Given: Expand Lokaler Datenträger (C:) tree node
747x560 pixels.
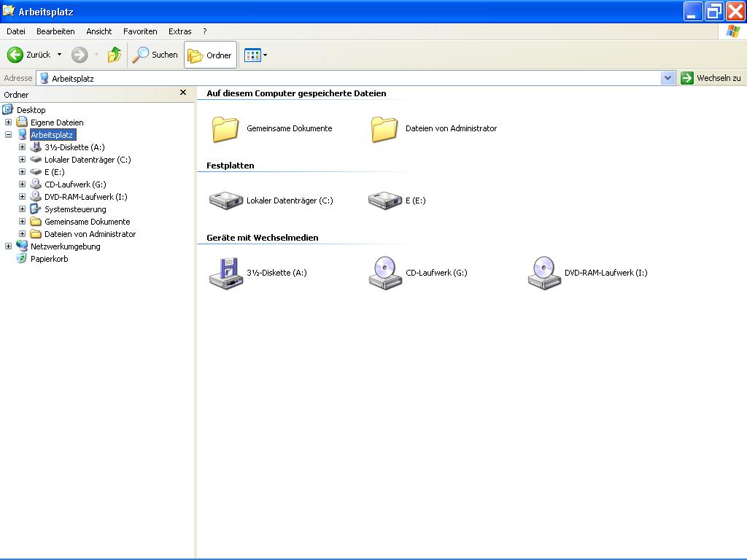Looking at the screenshot, I should 22,160.
